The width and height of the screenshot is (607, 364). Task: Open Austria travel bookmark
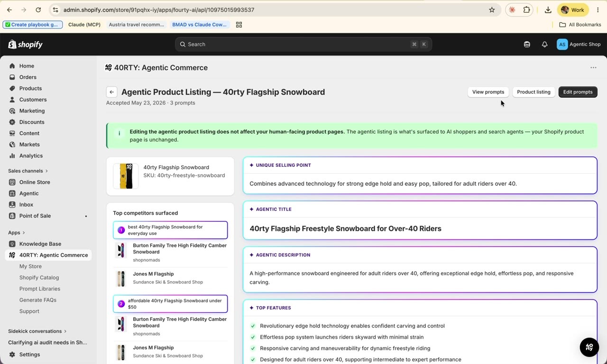coord(136,25)
